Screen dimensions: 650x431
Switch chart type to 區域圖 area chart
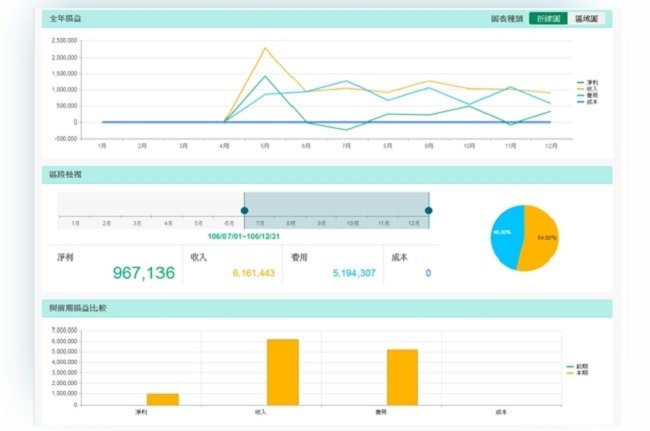[586, 19]
